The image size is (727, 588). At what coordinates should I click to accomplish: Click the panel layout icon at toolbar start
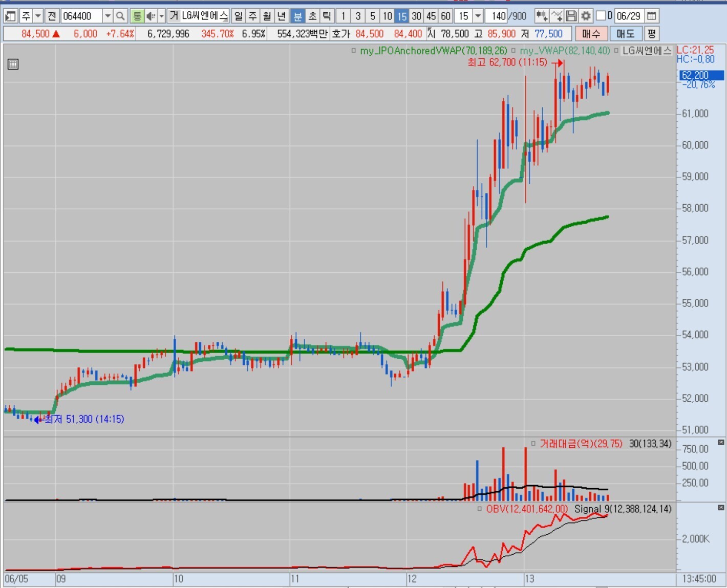coord(11,16)
